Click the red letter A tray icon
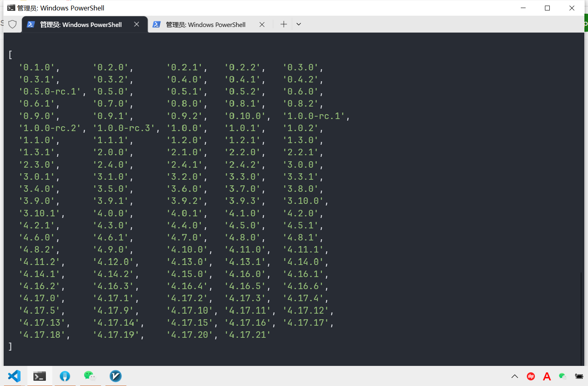Viewport: 588px width, 386px height. pos(547,376)
